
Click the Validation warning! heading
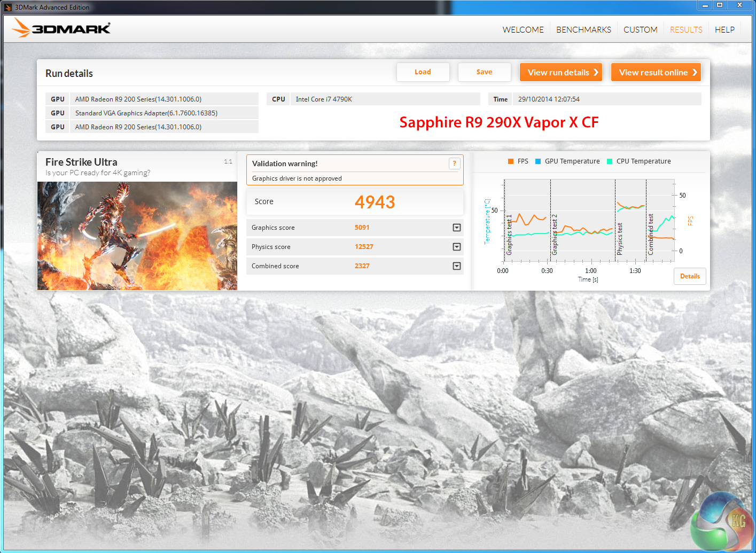[285, 163]
